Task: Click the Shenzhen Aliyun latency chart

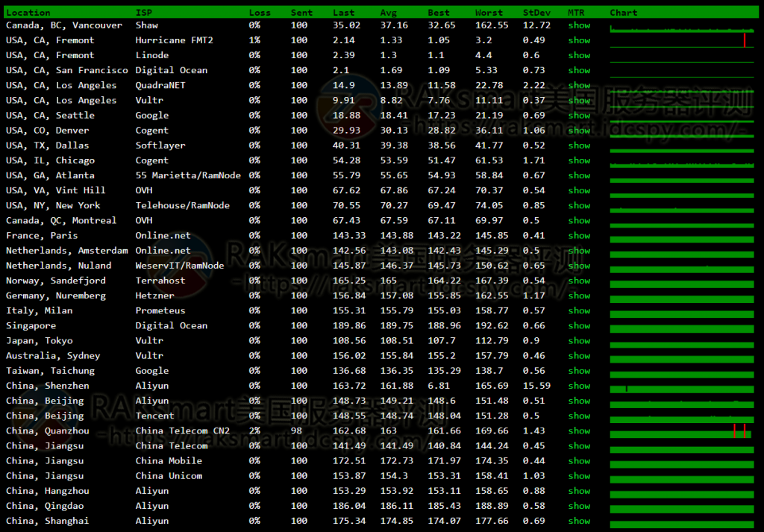Action: point(682,388)
